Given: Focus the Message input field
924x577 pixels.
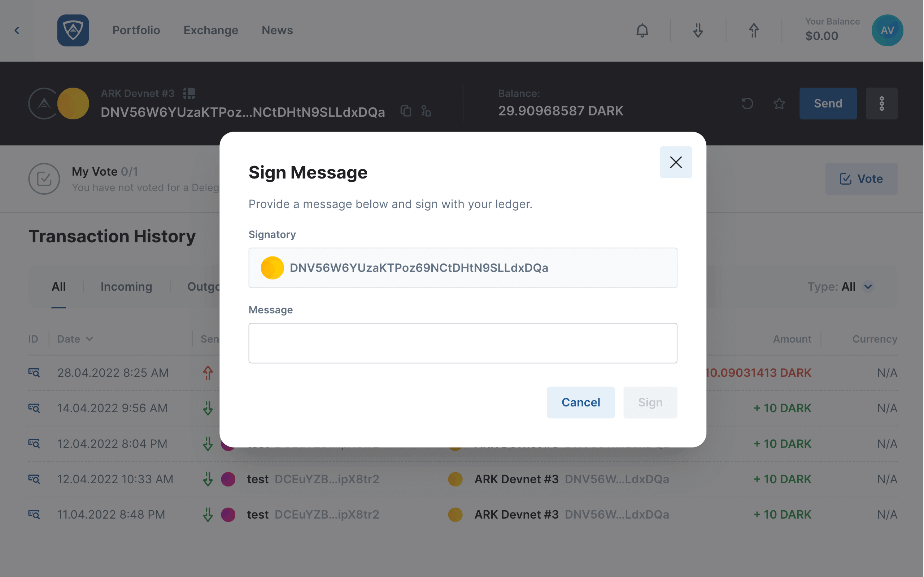Looking at the screenshot, I should point(463,343).
